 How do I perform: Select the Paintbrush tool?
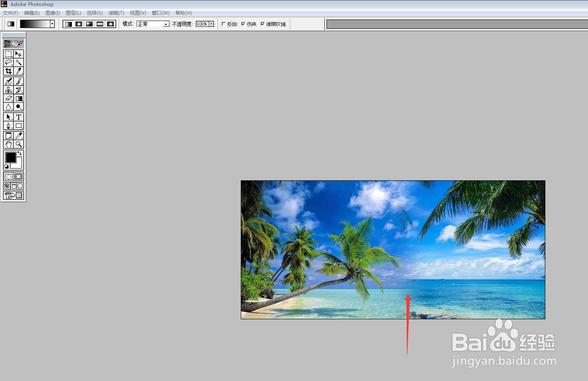[19, 81]
